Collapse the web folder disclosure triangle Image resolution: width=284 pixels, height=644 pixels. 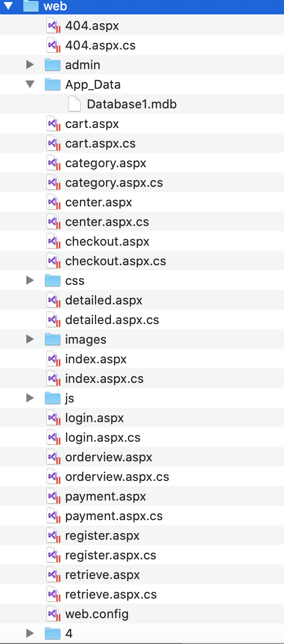tap(9, 6)
